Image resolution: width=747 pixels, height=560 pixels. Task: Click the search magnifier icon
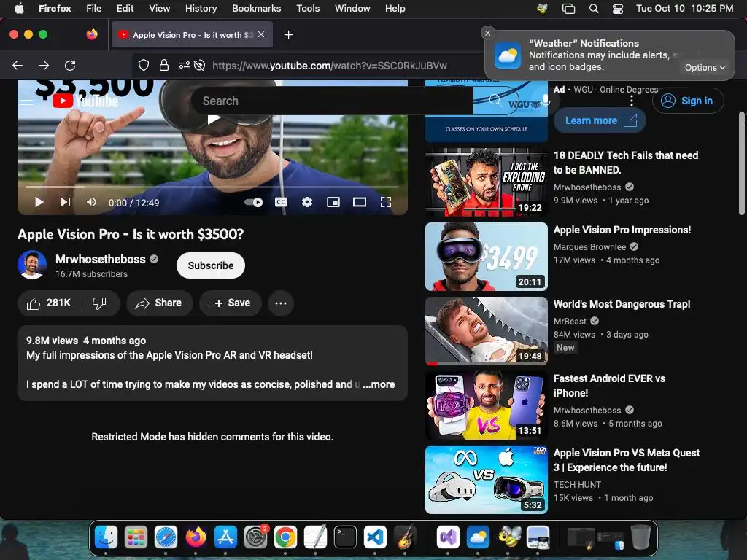(x=495, y=101)
